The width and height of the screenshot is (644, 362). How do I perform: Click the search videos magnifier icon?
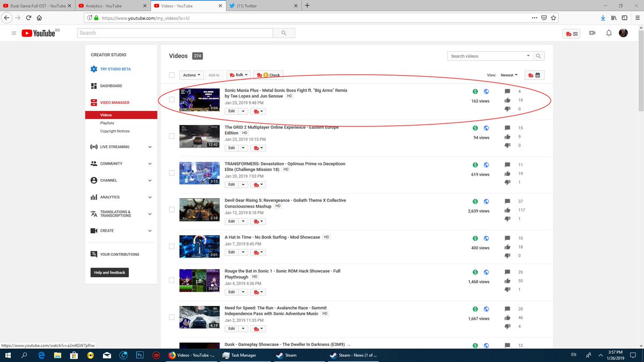pos(539,56)
